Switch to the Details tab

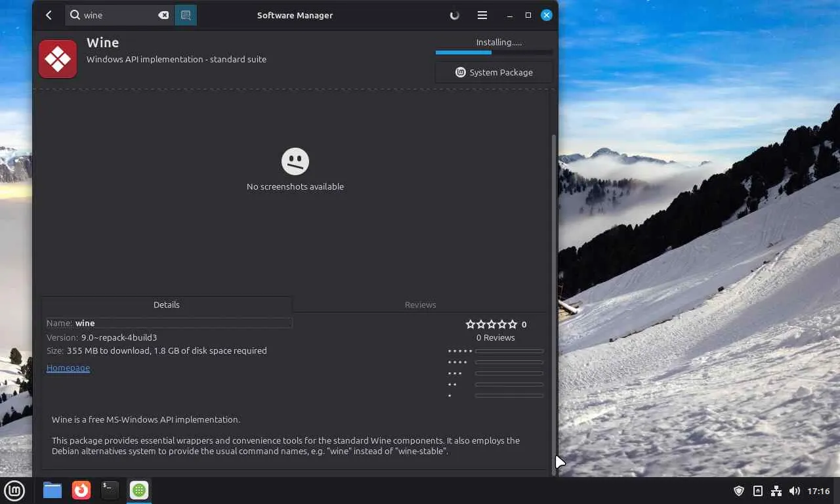(x=167, y=304)
